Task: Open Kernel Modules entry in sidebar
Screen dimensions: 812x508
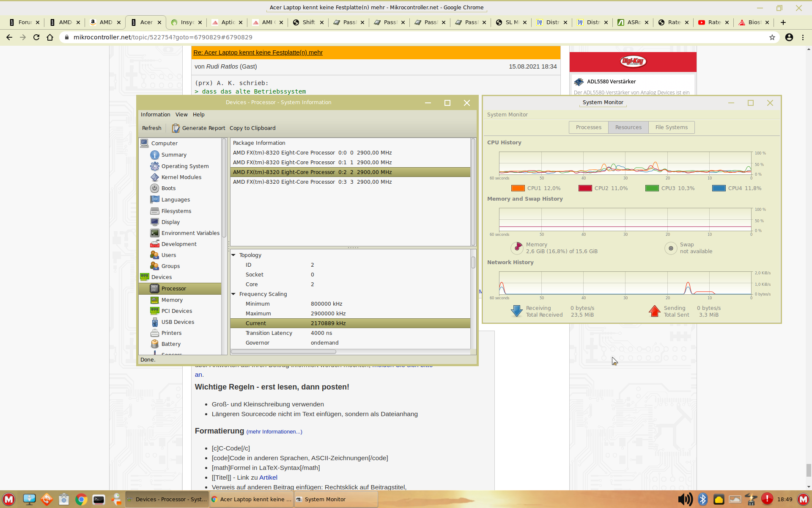Action: (181, 177)
